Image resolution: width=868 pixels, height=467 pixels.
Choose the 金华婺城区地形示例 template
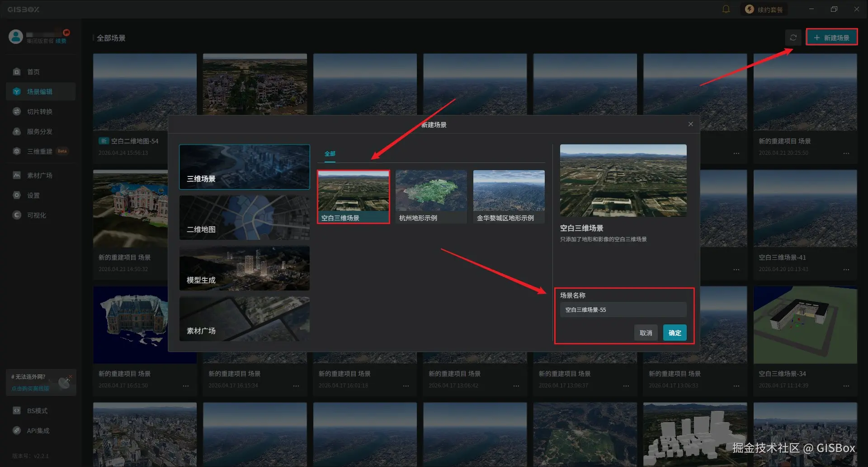coord(509,197)
